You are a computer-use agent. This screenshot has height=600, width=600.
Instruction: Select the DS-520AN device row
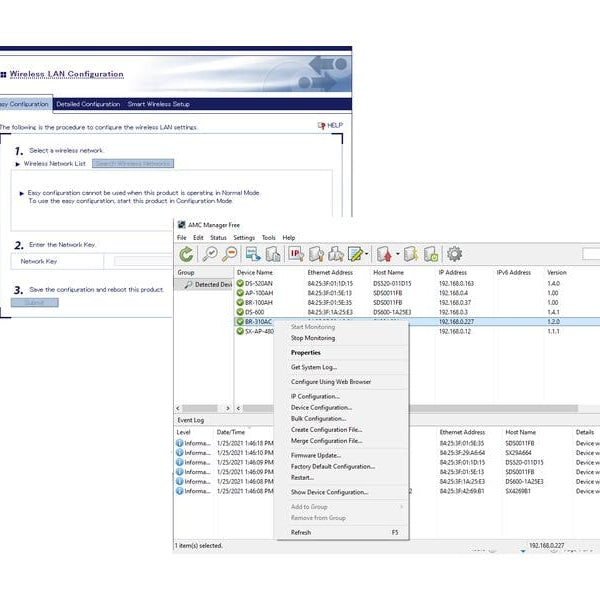click(417, 284)
